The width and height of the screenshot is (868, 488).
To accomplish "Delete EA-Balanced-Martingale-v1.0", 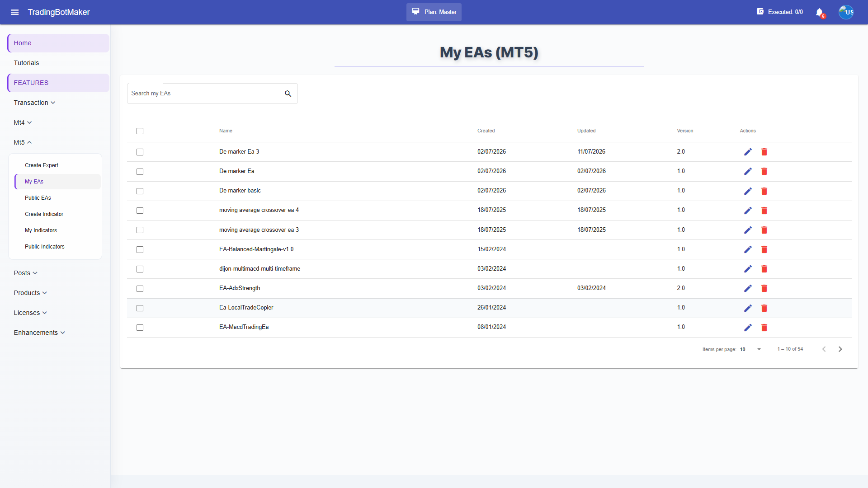I will click(x=764, y=249).
